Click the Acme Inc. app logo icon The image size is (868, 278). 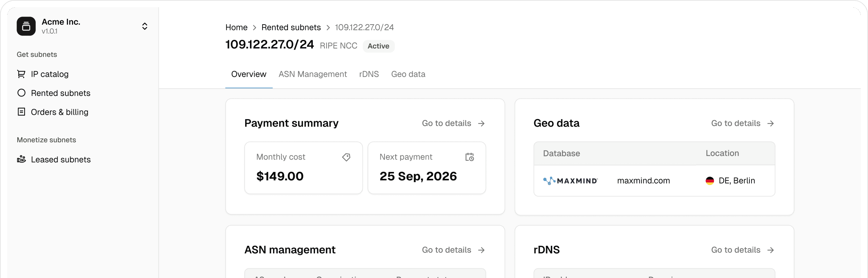click(26, 26)
